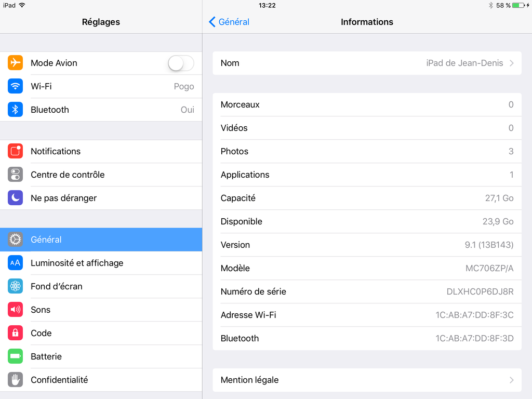Open the red Notifications icon
Image resolution: width=532 pixels, height=399 pixels.
coord(15,151)
